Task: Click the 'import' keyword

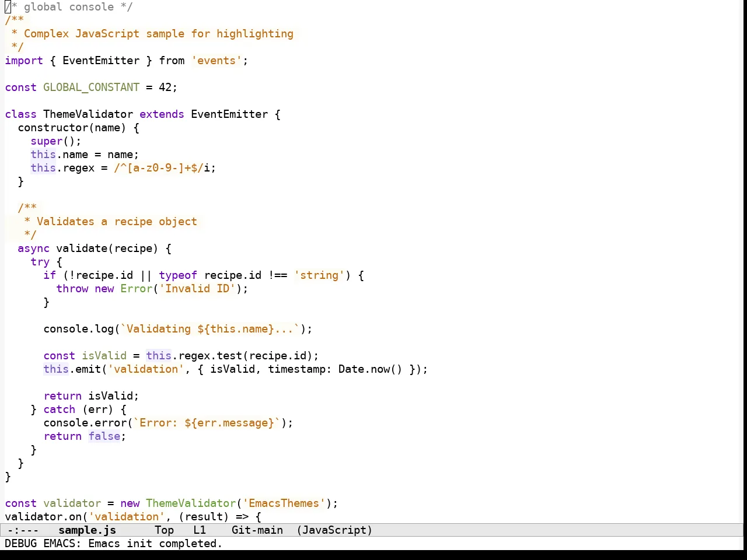Action: click(24, 61)
